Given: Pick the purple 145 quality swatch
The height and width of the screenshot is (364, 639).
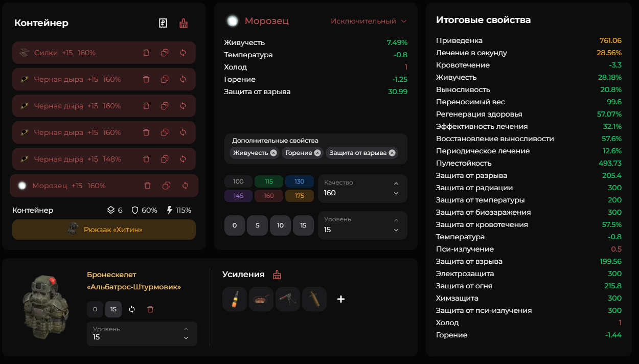Looking at the screenshot, I should click(x=238, y=196).
